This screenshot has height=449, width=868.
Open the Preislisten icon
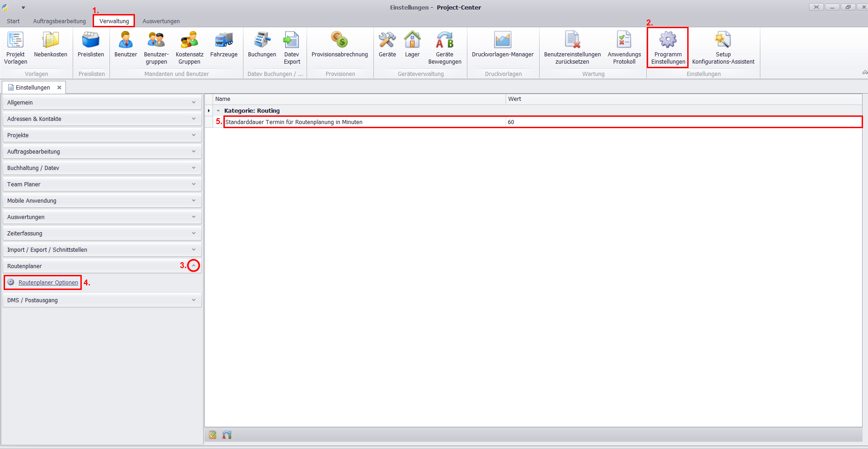(91, 40)
